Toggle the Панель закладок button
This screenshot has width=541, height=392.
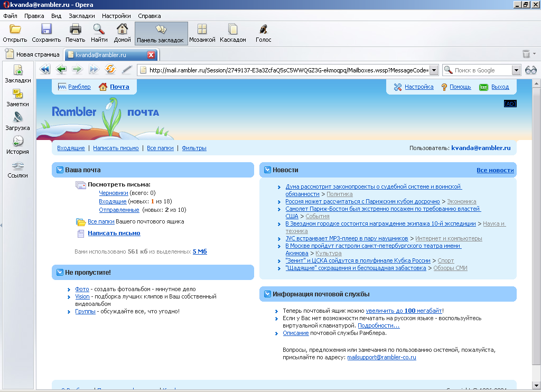pyautogui.click(x=161, y=33)
